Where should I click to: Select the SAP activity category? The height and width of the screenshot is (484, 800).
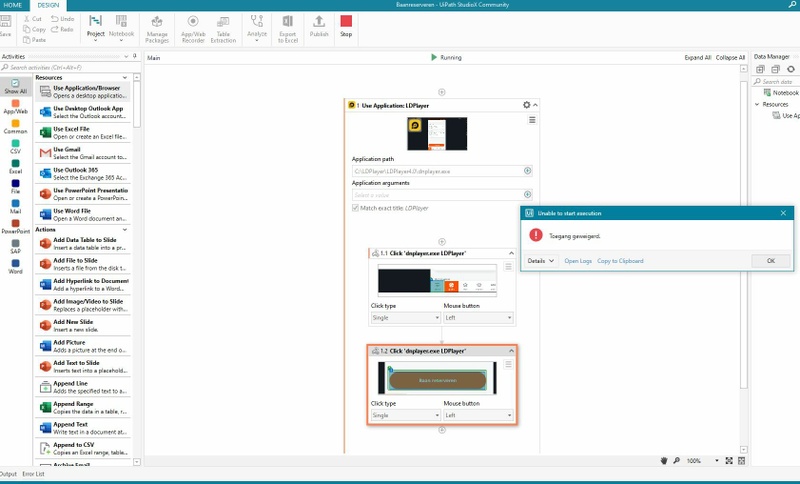15,247
